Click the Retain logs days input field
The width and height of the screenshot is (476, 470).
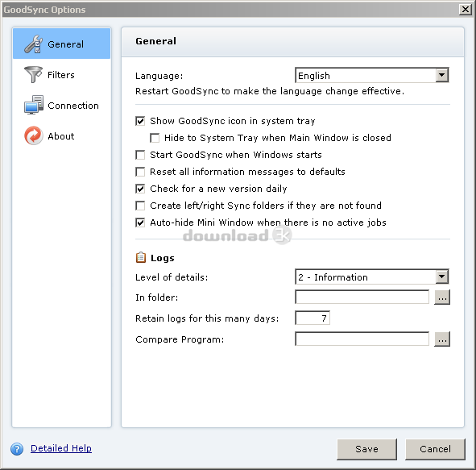click(313, 318)
